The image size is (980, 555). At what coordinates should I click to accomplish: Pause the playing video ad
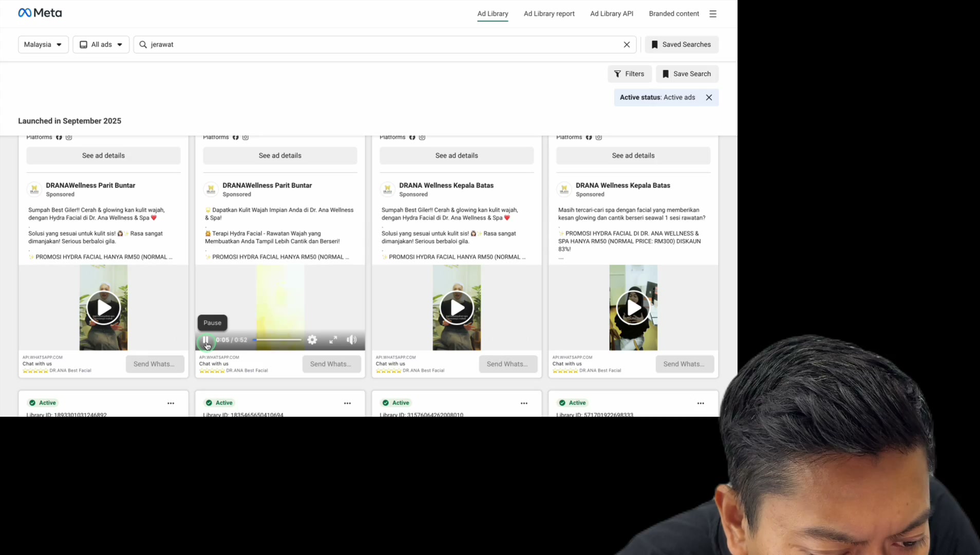pyautogui.click(x=205, y=340)
